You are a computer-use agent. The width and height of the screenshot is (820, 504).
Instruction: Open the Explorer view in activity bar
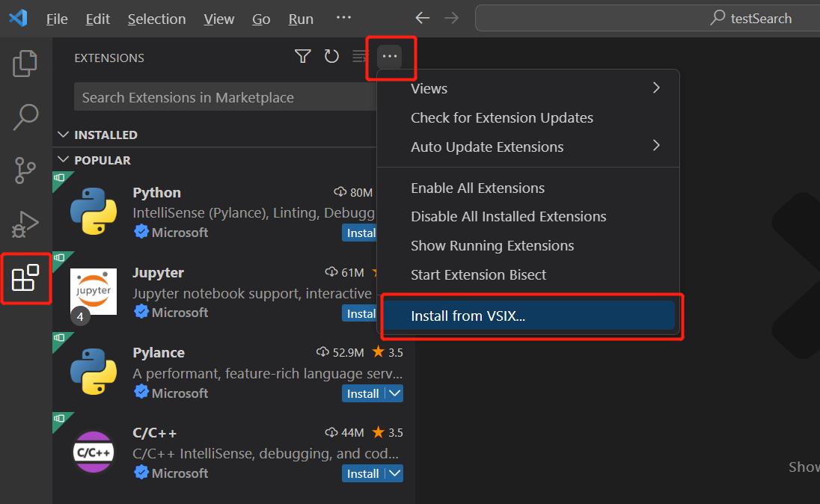click(25, 64)
